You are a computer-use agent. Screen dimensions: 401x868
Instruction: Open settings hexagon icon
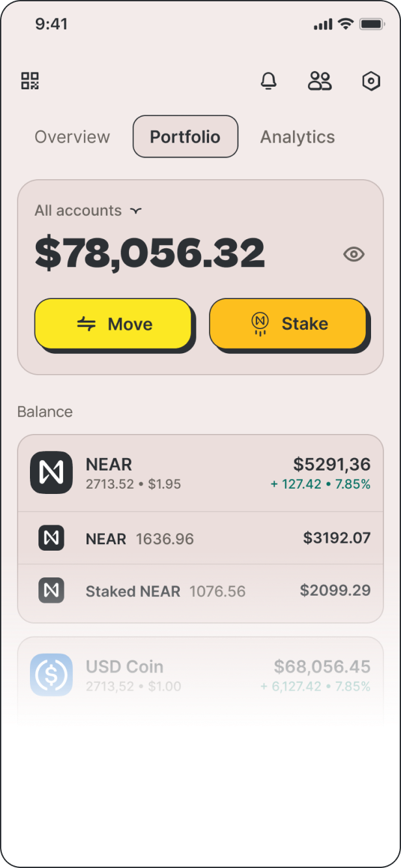pos(371,81)
